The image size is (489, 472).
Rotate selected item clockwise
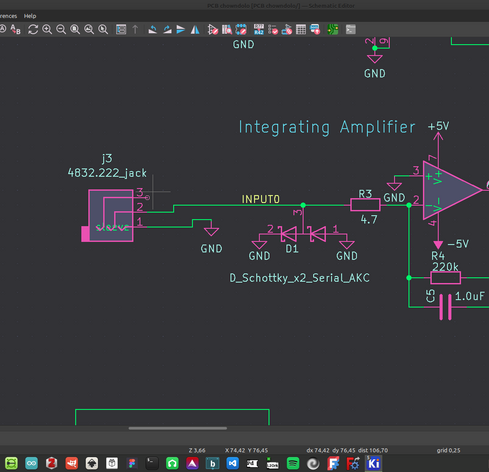(167, 29)
